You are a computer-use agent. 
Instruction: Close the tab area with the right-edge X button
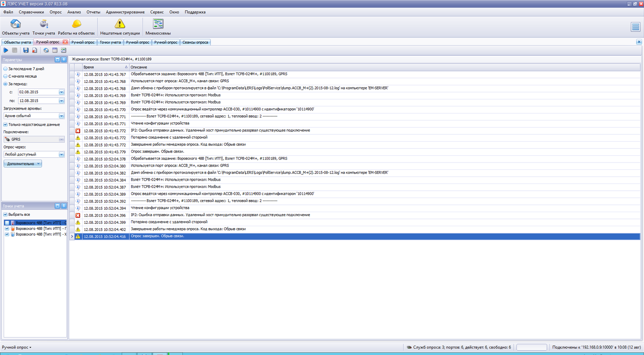coord(639,42)
